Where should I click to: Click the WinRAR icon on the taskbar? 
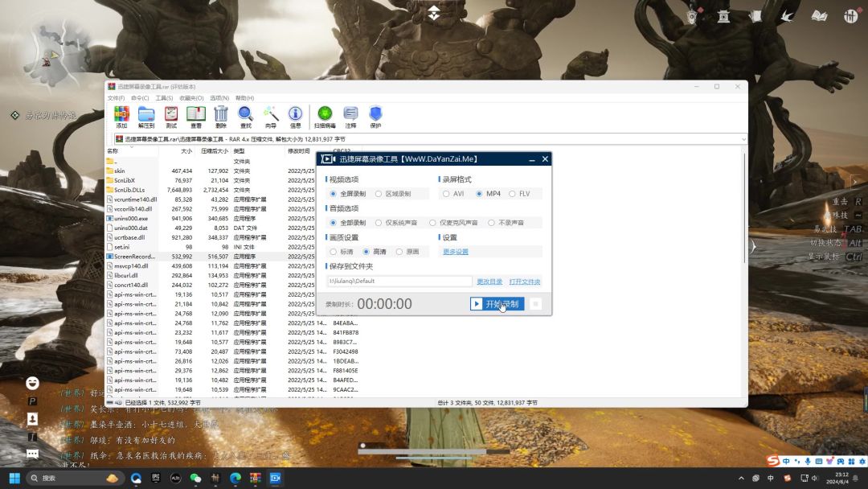coord(256,478)
